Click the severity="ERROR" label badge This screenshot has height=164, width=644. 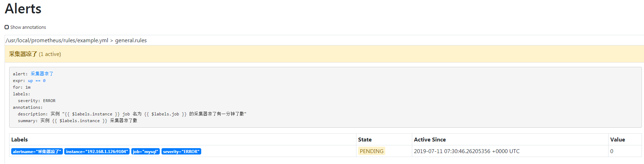coord(181,152)
